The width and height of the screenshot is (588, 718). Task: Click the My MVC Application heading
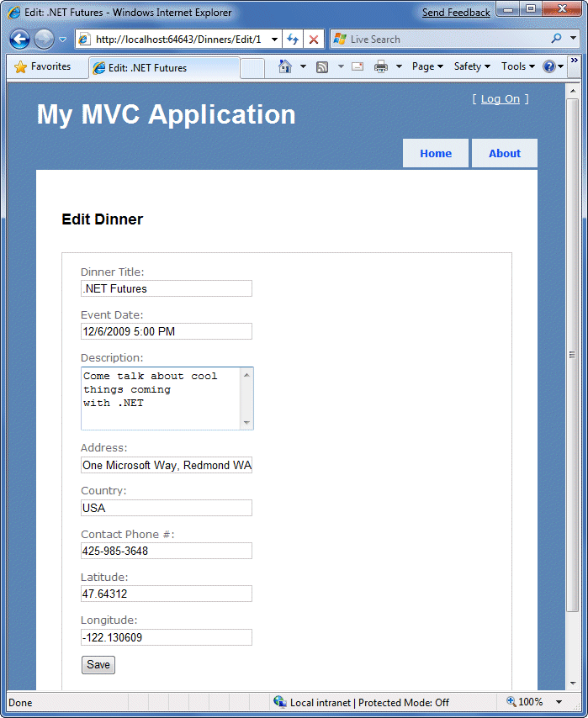pyautogui.click(x=166, y=114)
